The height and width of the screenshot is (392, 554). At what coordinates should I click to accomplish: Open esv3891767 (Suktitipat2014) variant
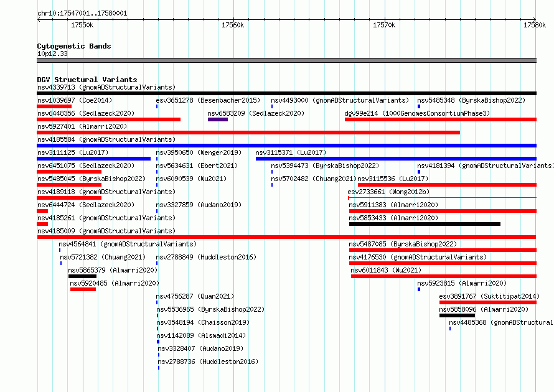point(489,296)
